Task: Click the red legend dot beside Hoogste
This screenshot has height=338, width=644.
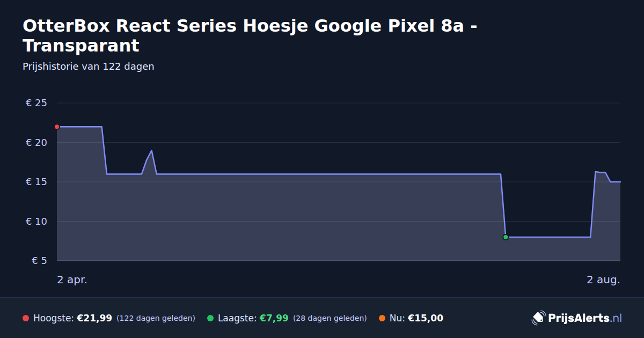Action: click(x=26, y=318)
